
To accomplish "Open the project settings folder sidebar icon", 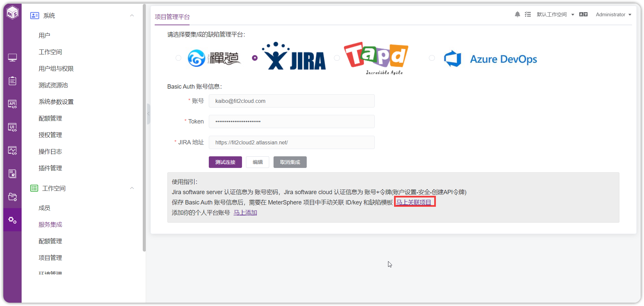I will [x=12, y=197].
